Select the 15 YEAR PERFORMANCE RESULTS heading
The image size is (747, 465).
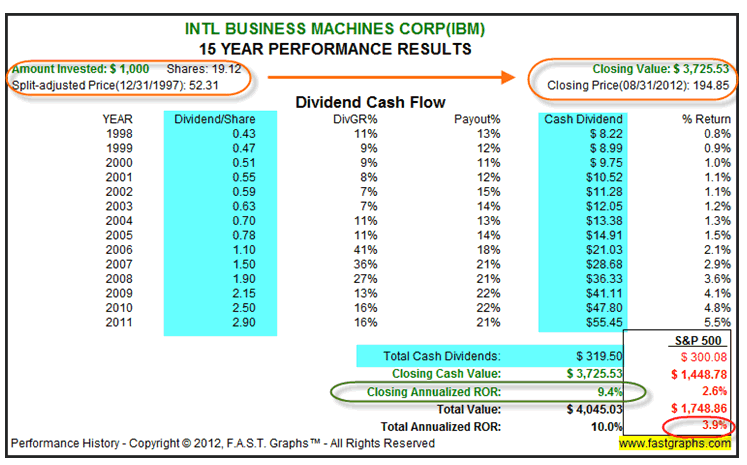point(335,49)
